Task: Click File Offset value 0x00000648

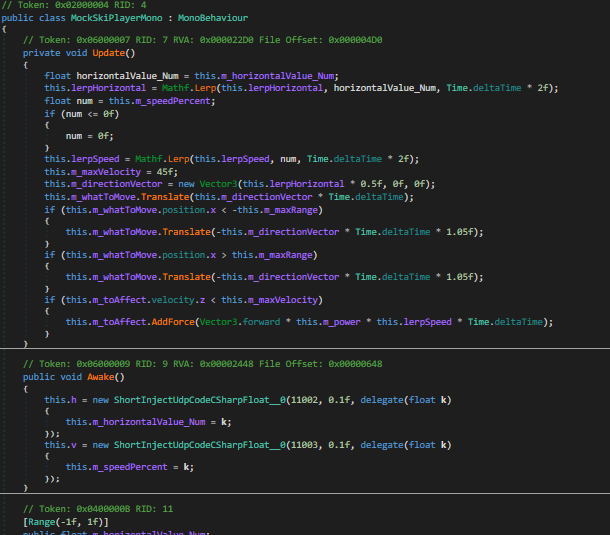Action: click(355, 364)
